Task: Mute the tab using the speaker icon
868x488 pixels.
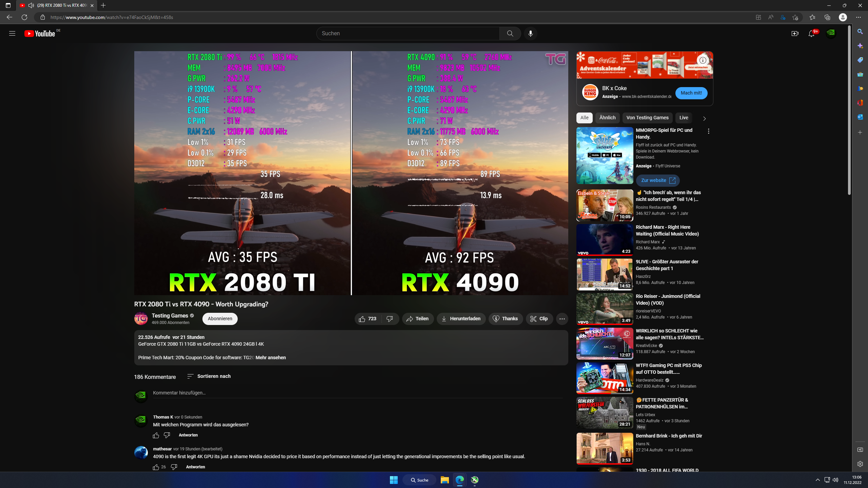Action: 31,5
